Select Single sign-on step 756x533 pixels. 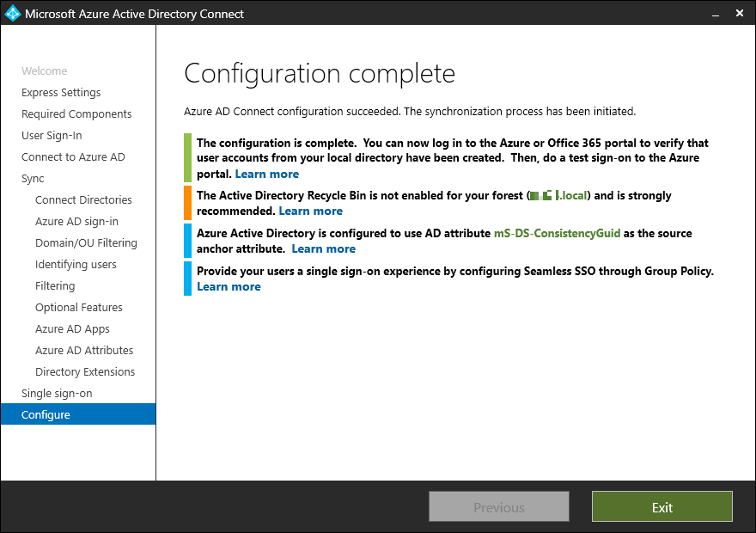coord(57,394)
